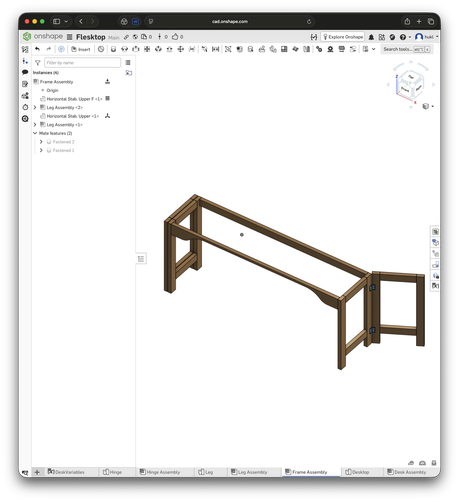This screenshot has height=502, width=459.
Task: Click Safari back navigation button
Action: tap(81, 21)
